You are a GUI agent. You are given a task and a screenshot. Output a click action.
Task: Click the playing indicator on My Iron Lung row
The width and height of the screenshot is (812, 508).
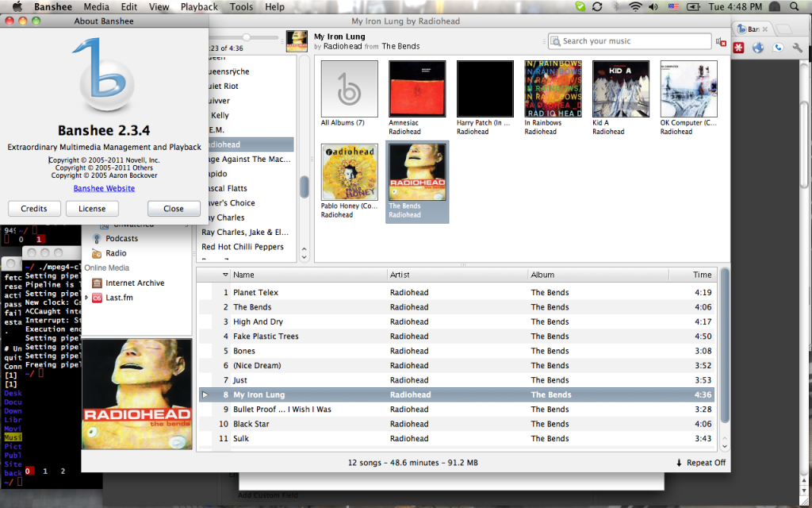205,394
